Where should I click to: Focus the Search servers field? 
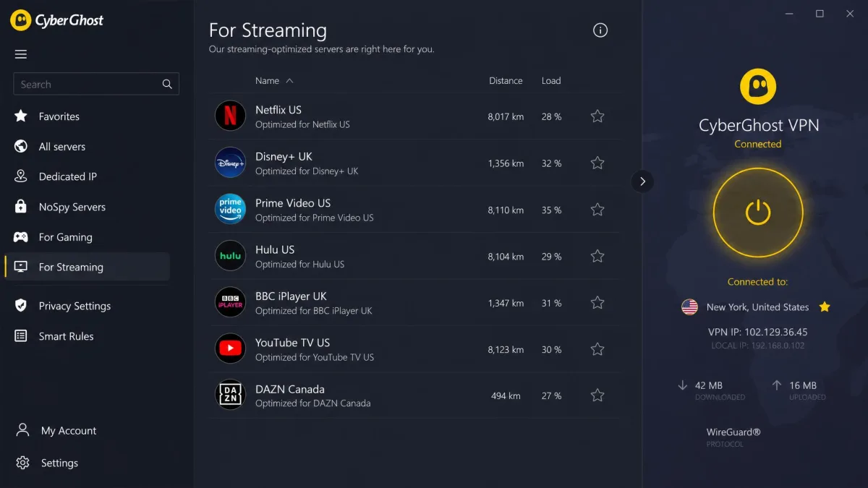(x=96, y=85)
